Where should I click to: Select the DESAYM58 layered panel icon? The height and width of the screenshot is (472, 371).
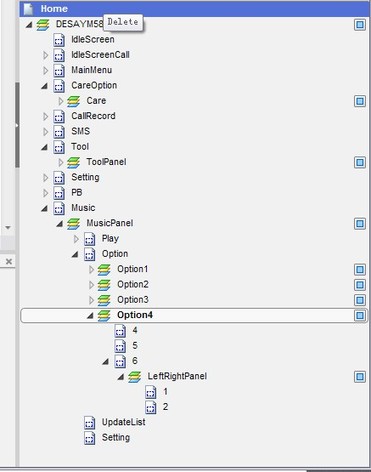coord(43,24)
